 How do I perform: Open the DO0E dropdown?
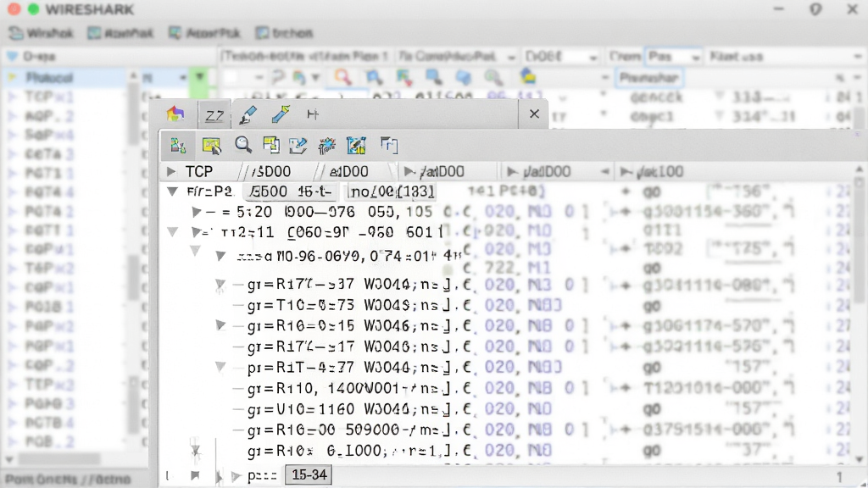click(561, 57)
